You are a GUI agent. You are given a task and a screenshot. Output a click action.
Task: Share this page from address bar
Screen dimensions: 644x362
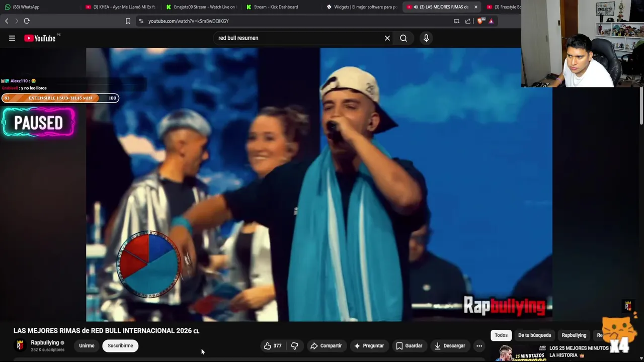(x=468, y=21)
